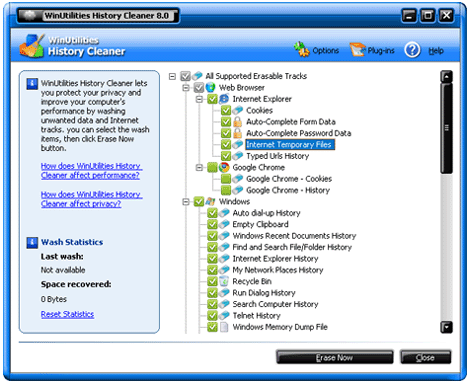Click the eraser icon beside Typed Urls History

[x=237, y=156]
